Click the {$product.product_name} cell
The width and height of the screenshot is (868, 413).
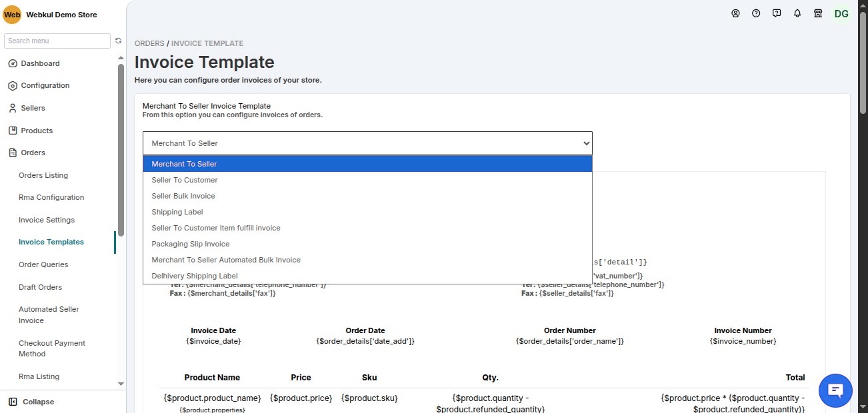point(212,398)
